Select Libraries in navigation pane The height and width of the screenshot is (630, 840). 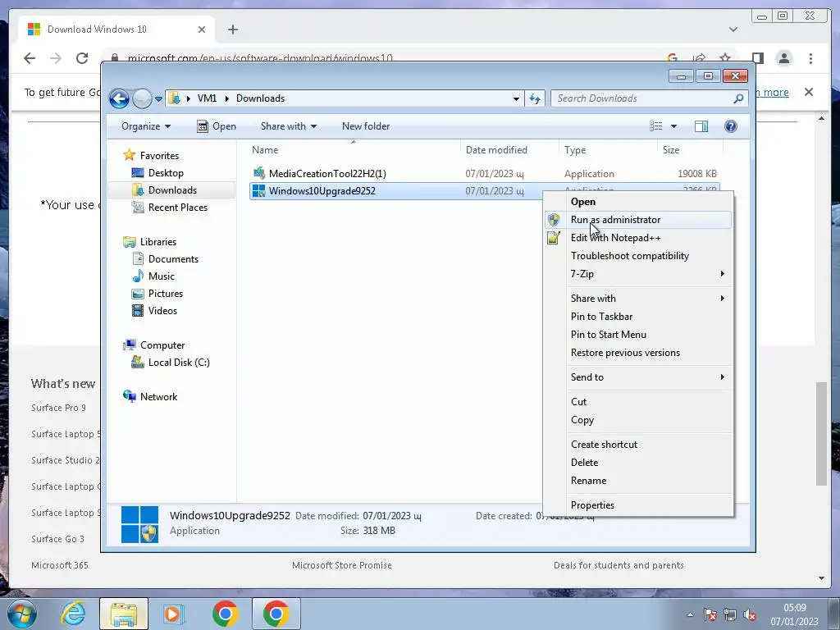click(x=158, y=242)
